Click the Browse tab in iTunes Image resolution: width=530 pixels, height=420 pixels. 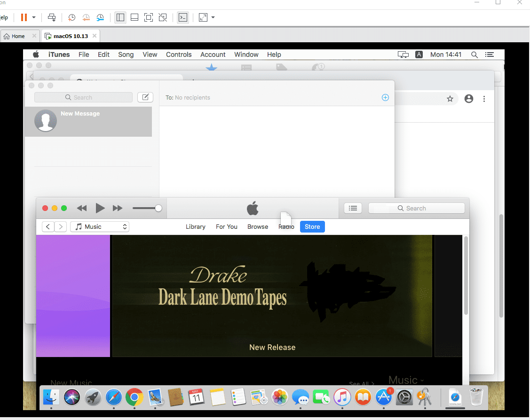pyautogui.click(x=258, y=227)
